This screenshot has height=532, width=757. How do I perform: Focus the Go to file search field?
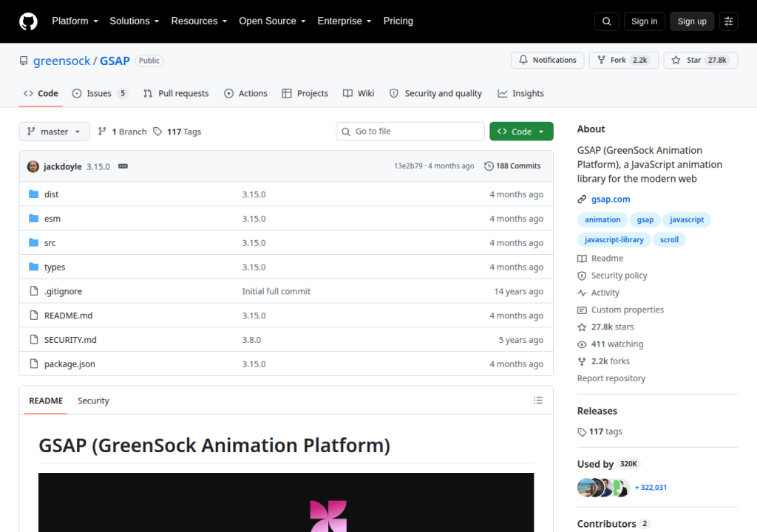pos(410,132)
